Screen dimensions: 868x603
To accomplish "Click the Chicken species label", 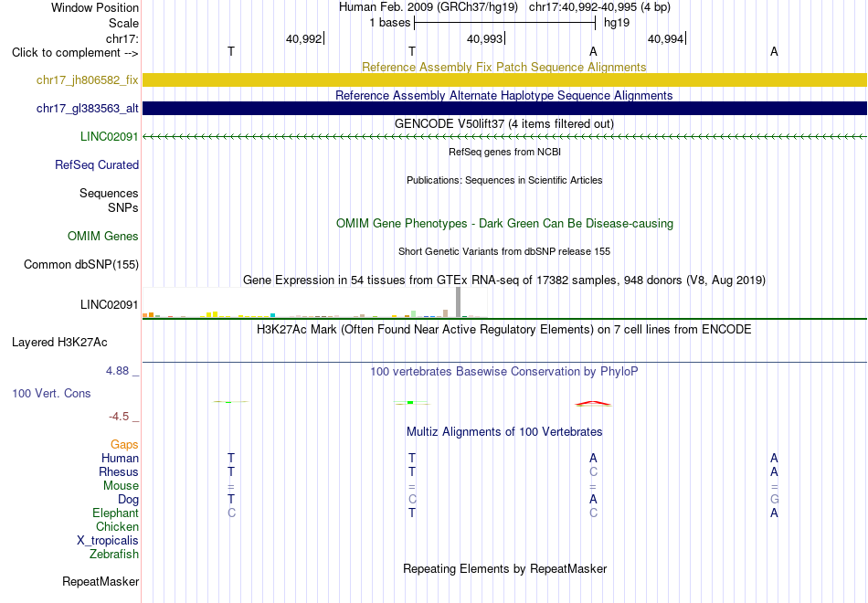I will (x=117, y=526).
